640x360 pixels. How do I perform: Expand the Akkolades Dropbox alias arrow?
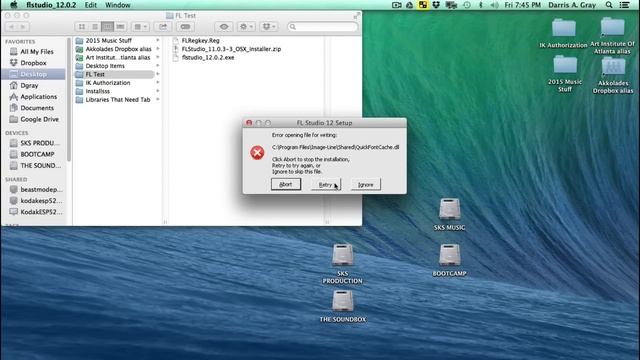(x=158, y=49)
